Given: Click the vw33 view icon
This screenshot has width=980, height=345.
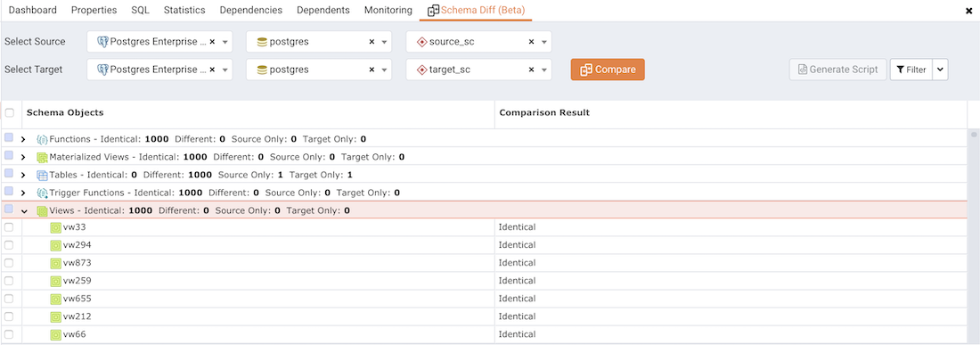Looking at the screenshot, I should [x=55, y=227].
